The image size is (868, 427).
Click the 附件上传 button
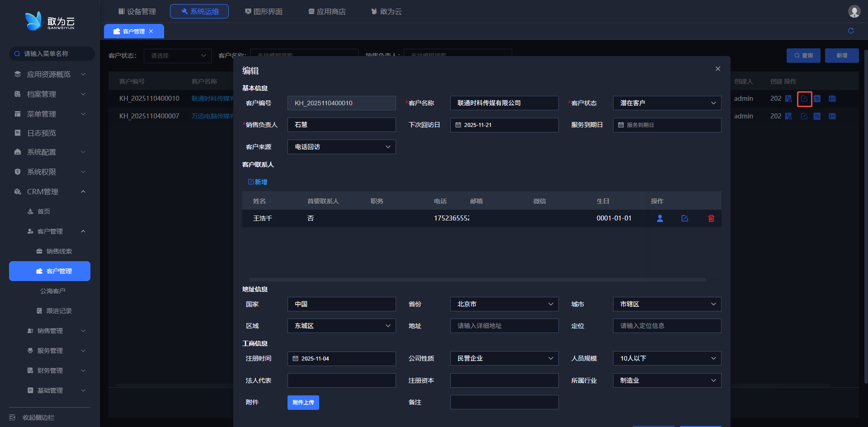coord(303,403)
